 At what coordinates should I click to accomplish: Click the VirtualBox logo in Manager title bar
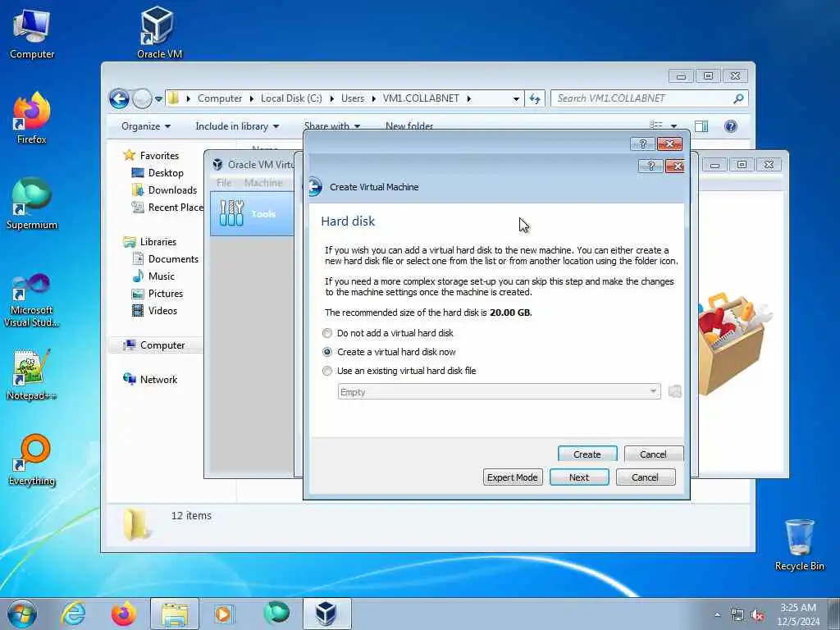217,164
